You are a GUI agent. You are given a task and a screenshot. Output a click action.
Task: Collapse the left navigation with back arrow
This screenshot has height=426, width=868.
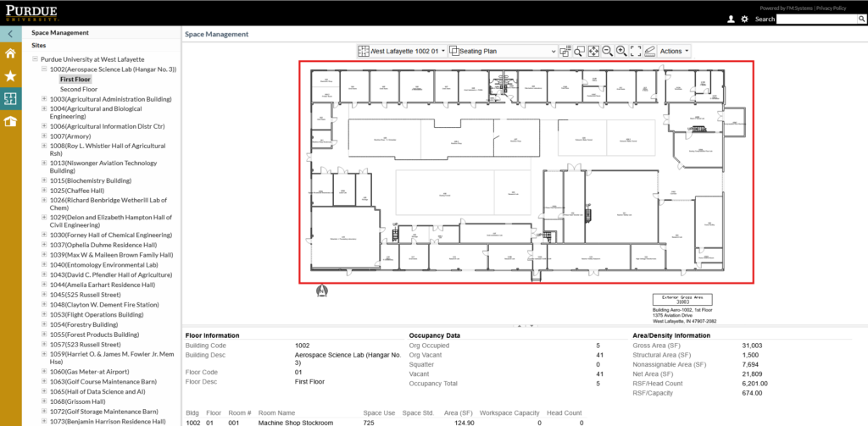(10, 35)
